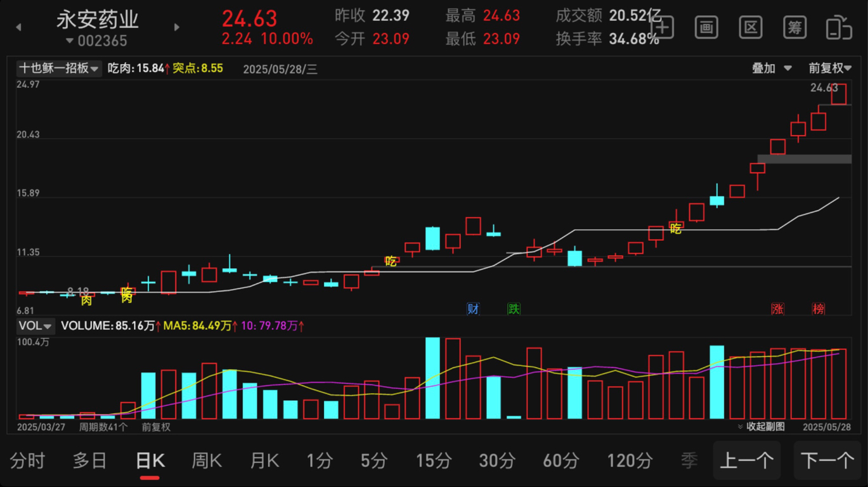Select the 月K monthly candlestick tab

[x=264, y=461]
